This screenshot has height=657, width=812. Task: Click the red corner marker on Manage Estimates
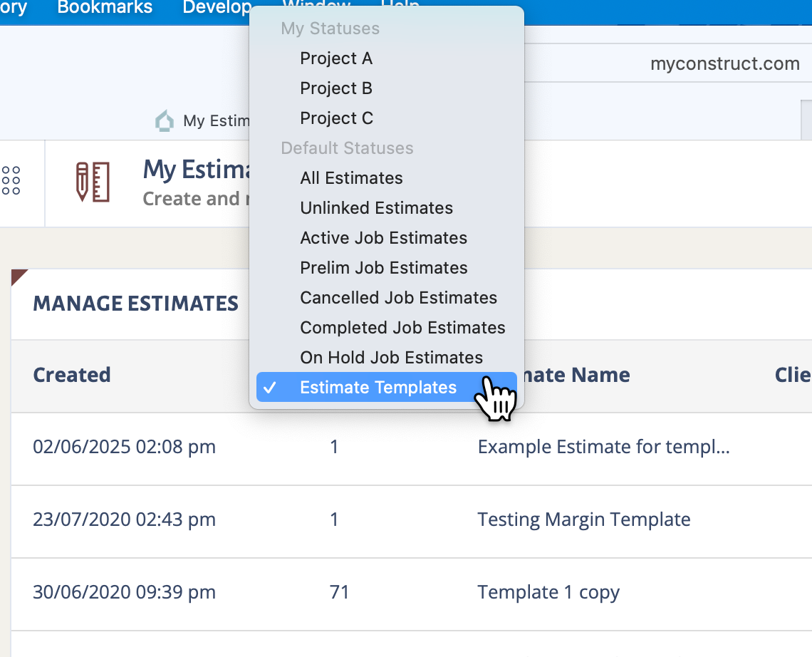point(18,276)
